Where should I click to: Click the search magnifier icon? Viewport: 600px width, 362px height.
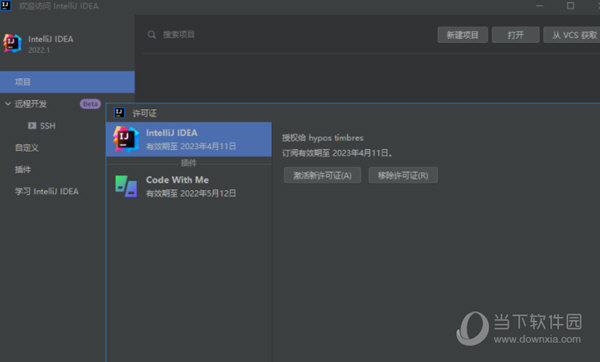pos(152,35)
